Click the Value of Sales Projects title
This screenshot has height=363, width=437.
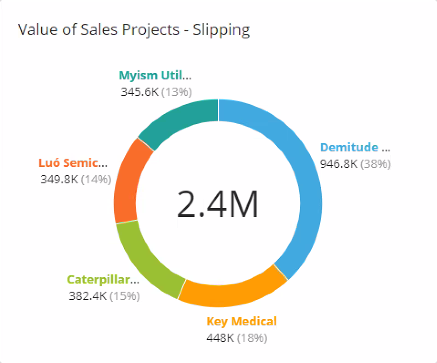(99, 30)
